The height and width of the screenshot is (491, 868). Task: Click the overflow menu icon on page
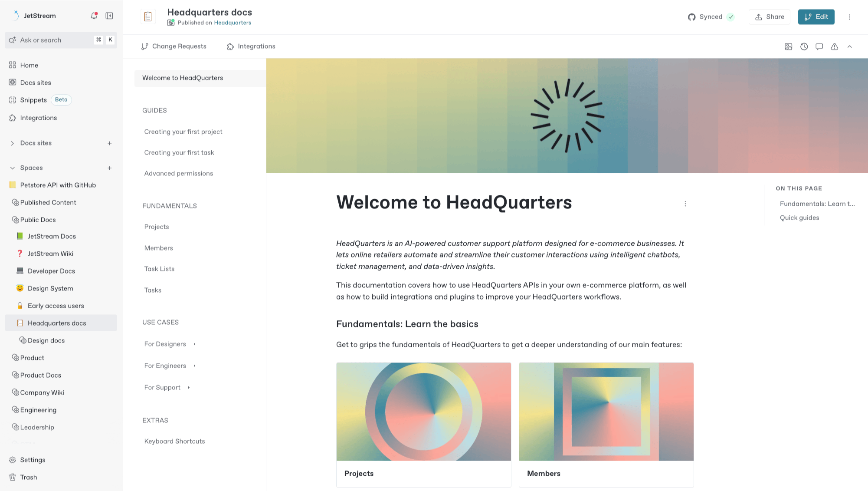point(685,204)
